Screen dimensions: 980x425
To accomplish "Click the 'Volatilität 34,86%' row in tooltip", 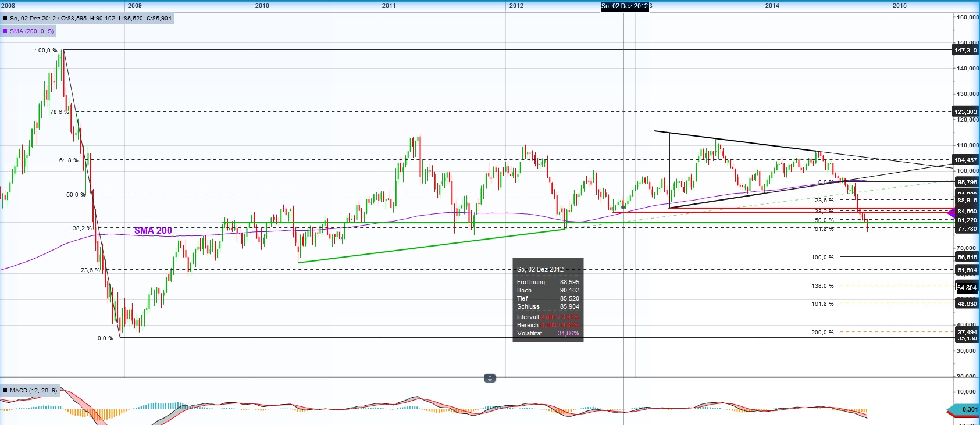I will tap(548, 333).
